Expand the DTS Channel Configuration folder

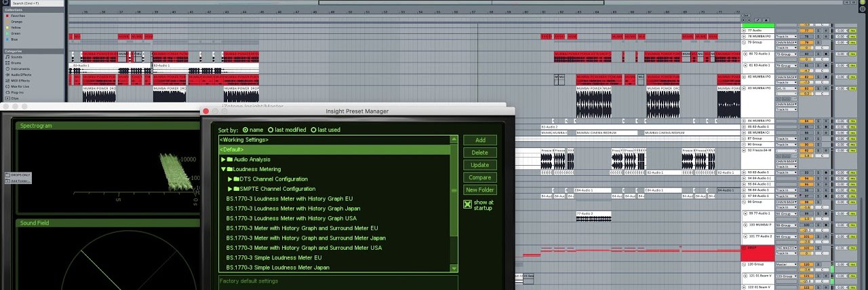tap(230, 179)
